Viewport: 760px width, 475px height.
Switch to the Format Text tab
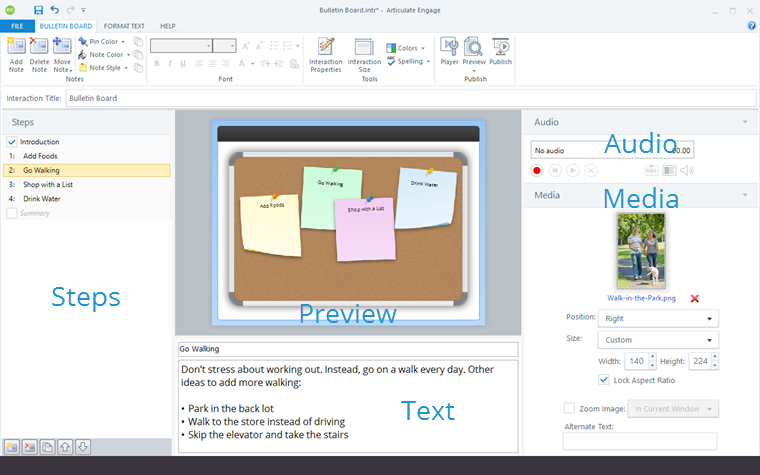pyautogui.click(x=125, y=25)
